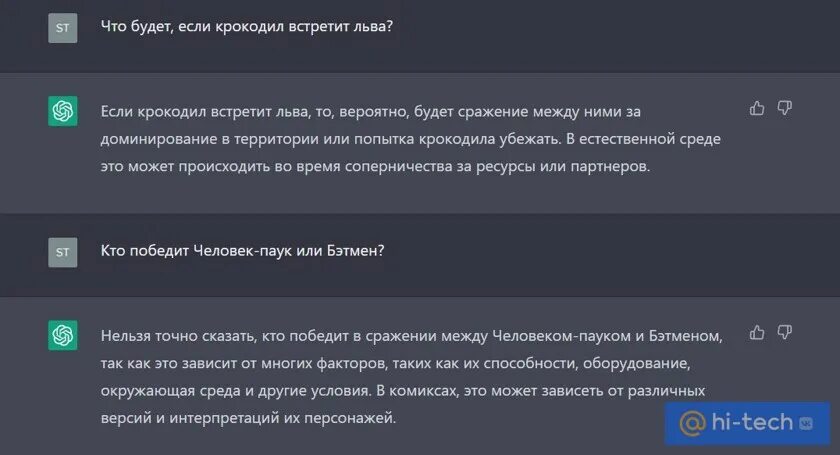Open the hi-tech watermark text link
Screen dimensions: 840x455
click(x=752, y=423)
